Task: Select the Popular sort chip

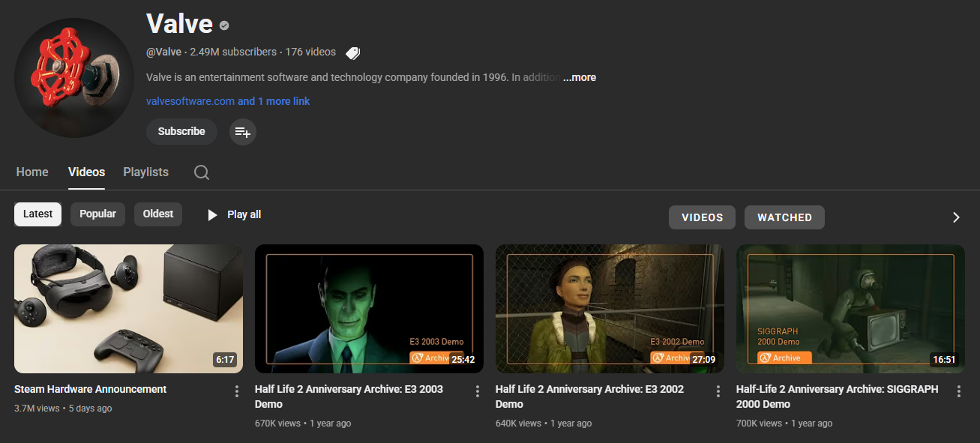Action: coord(97,214)
